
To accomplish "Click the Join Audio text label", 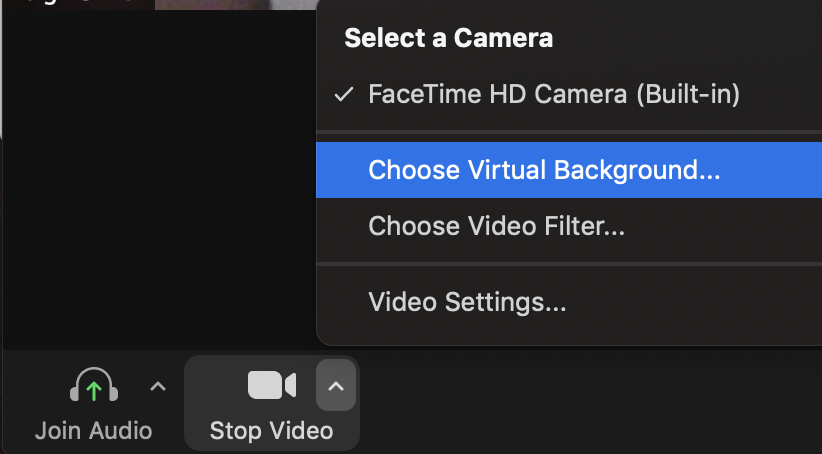I will (93, 431).
